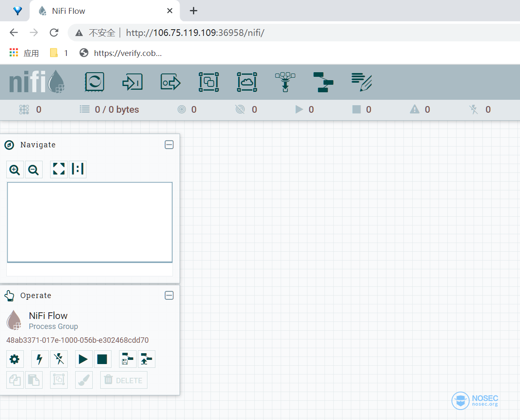Open the https://verify.cob... bookmark
Screen dimensions: 520x420
[121, 53]
